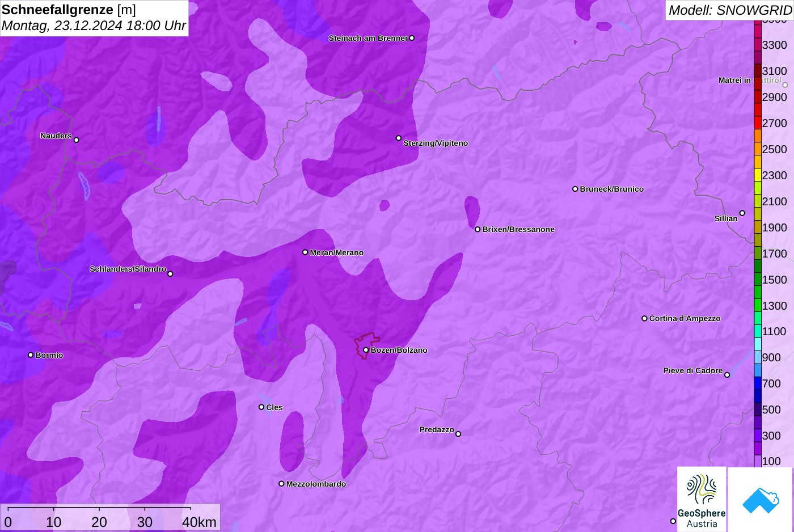Click the green color band at 1500 m
Screen dimensions: 794x532
click(x=758, y=280)
